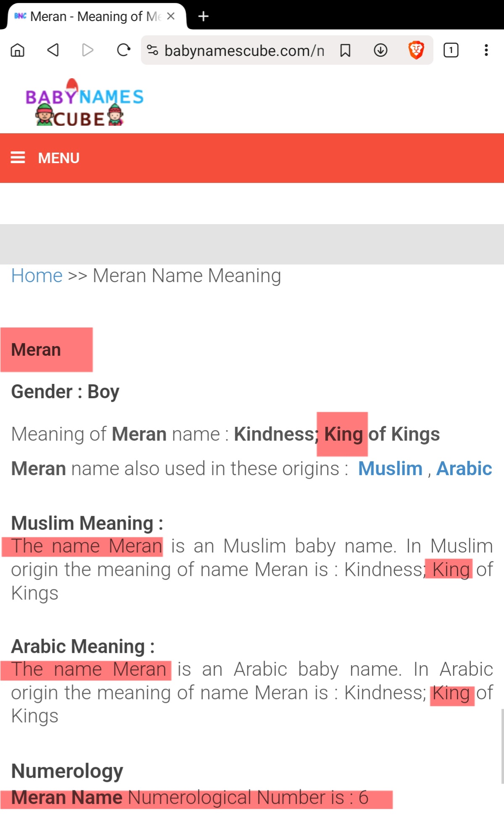Image resolution: width=504 pixels, height=835 pixels.
Task: Tap the download icon in the address bar
Action: (x=380, y=50)
